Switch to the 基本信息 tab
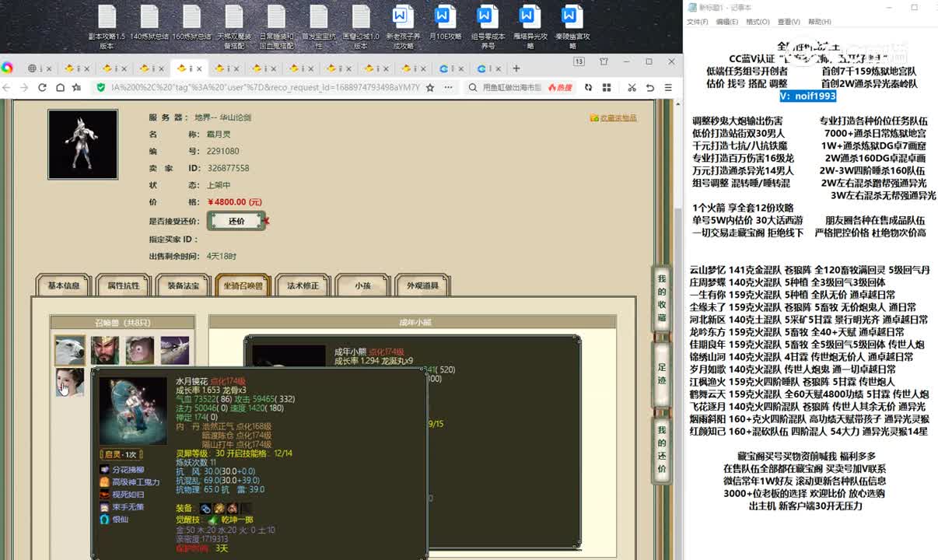 tap(63, 285)
